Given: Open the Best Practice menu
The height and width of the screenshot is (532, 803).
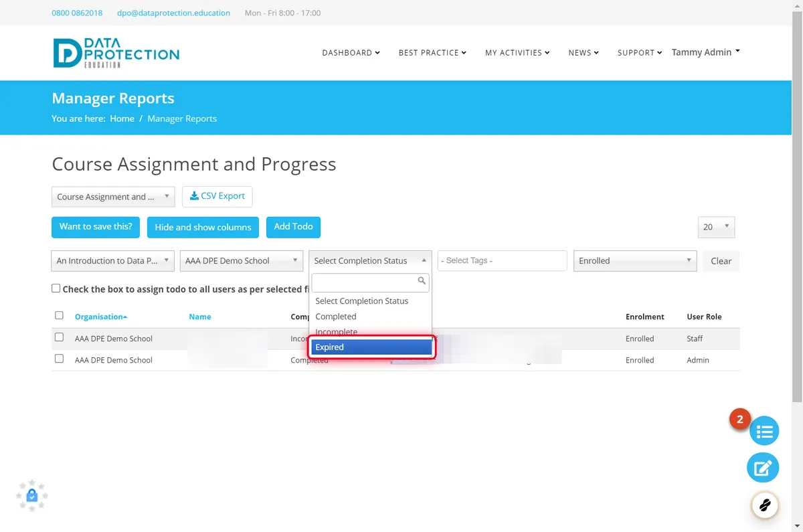Looking at the screenshot, I should point(432,53).
